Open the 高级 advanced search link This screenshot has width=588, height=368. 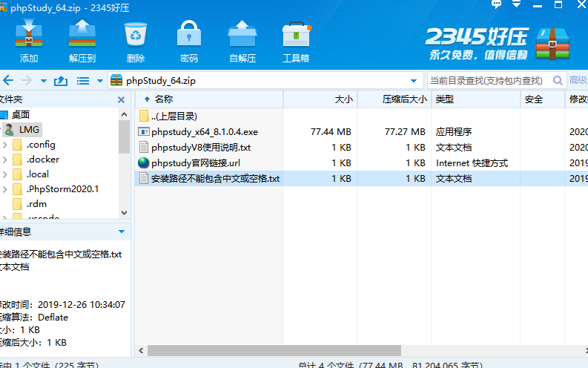coord(578,80)
